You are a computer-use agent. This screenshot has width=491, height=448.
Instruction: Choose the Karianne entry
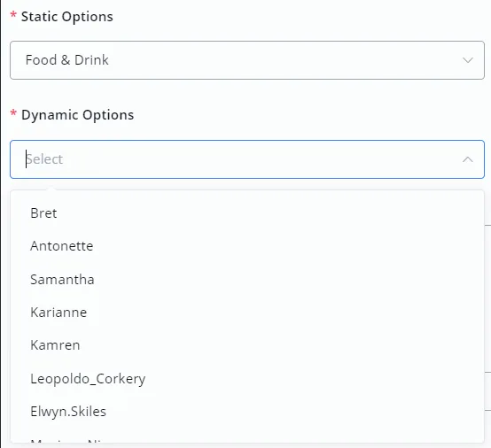click(x=247, y=313)
